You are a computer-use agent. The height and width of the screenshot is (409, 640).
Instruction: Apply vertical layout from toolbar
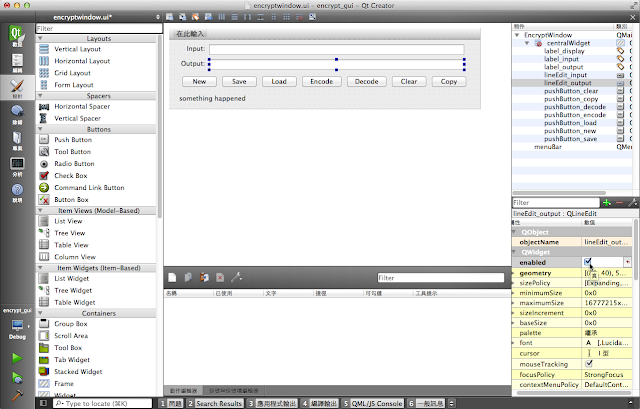(x=234, y=17)
